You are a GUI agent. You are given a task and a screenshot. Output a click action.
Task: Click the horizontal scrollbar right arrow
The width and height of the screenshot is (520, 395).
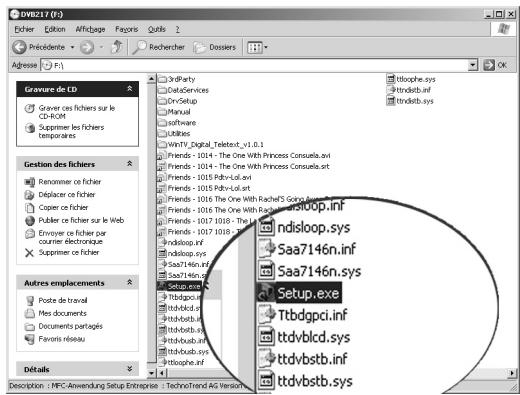[512, 373]
